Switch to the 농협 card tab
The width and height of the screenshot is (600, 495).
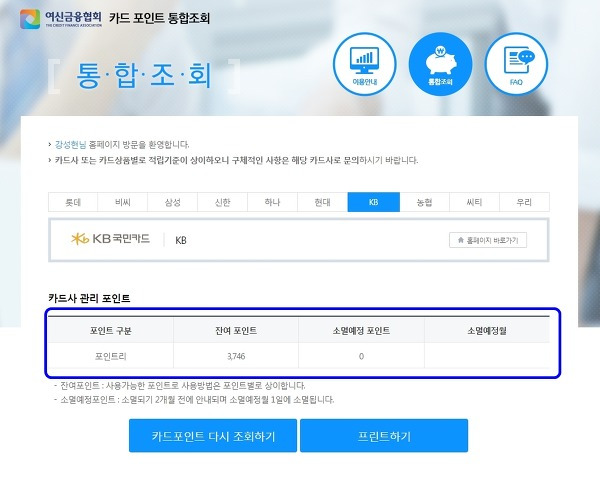point(424,202)
